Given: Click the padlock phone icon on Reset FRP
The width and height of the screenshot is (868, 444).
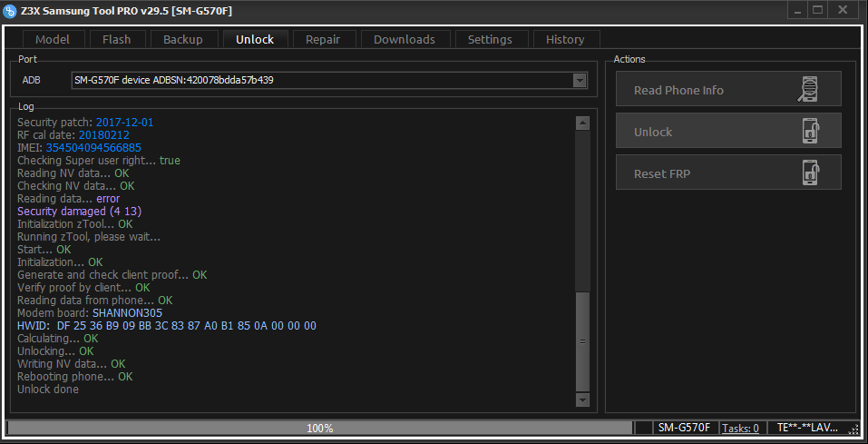Looking at the screenshot, I should coord(811,173).
